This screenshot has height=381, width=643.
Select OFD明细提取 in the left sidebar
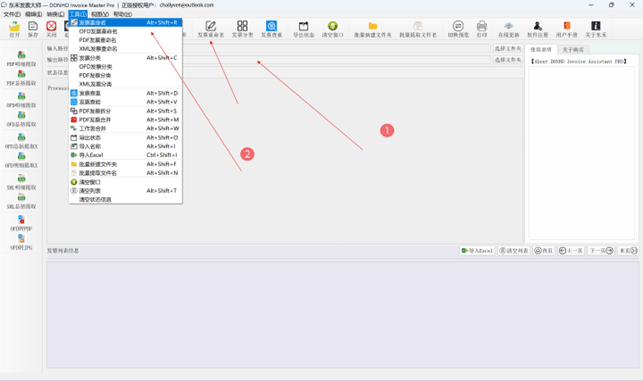[21, 100]
